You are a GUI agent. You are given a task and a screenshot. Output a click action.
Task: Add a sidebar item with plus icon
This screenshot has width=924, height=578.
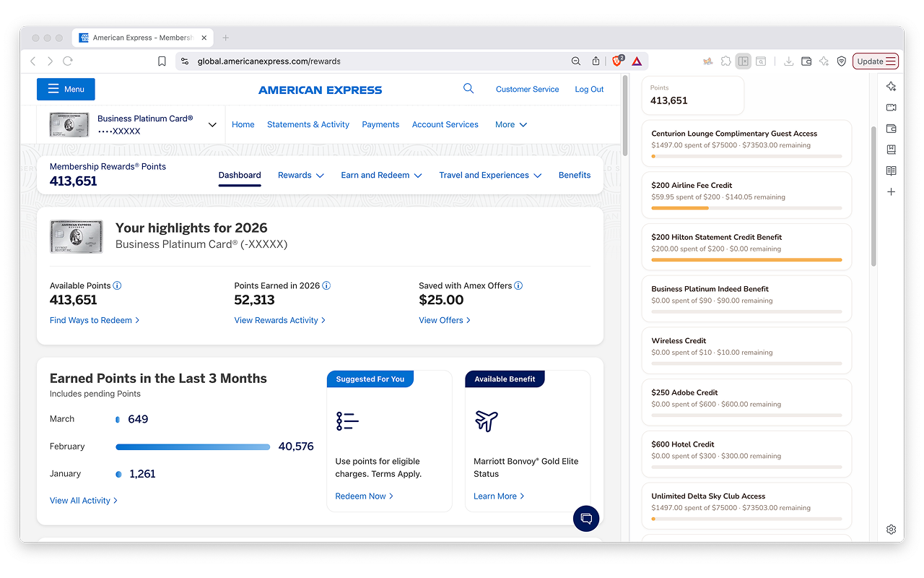coord(891,191)
